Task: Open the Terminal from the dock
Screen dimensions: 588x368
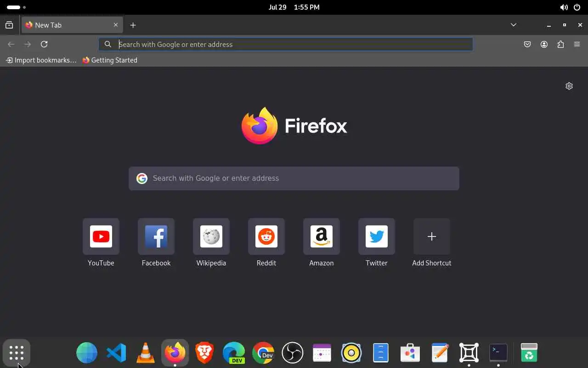Action: [498, 353]
